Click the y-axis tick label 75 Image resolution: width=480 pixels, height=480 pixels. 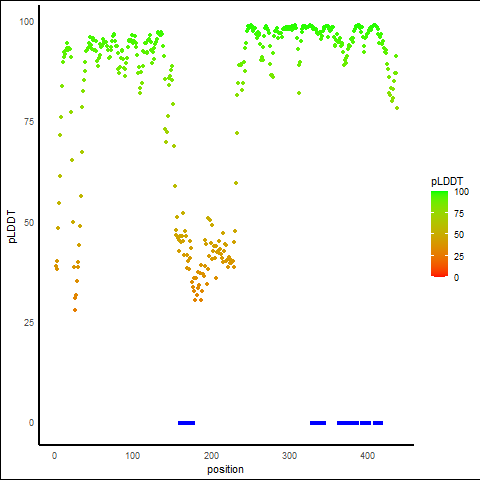coord(29,122)
